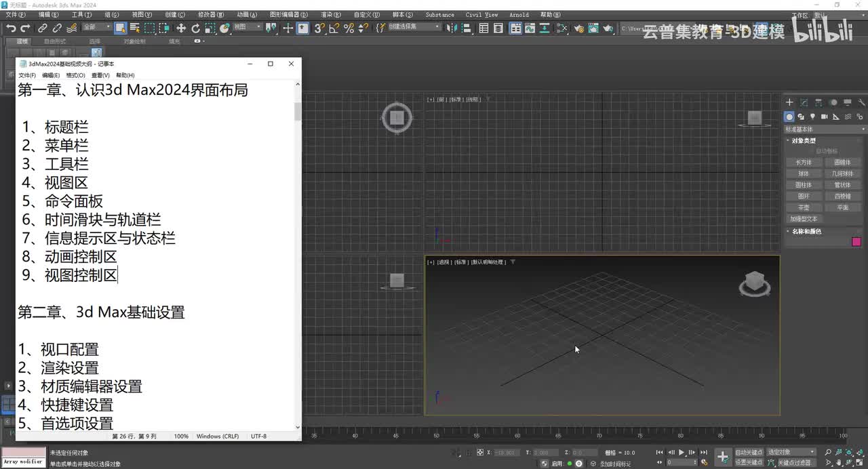Activate the Select Object tool

(120, 28)
